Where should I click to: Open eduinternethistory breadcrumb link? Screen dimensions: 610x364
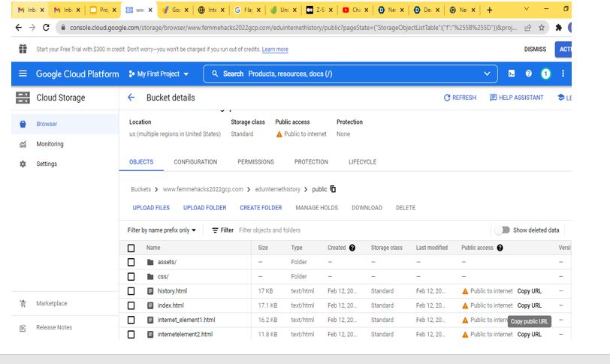pyautogui.click(x=277, y=189)
